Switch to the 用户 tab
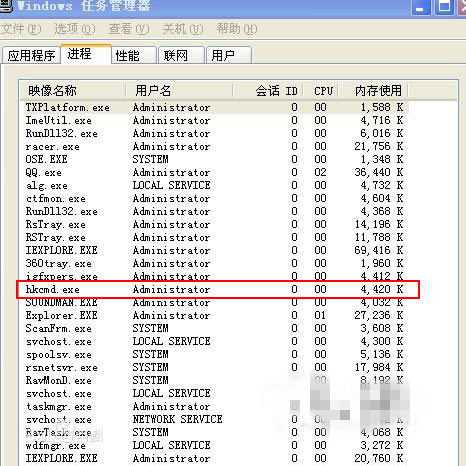Viewport: 466px width, 466px height. coord(229,55)
